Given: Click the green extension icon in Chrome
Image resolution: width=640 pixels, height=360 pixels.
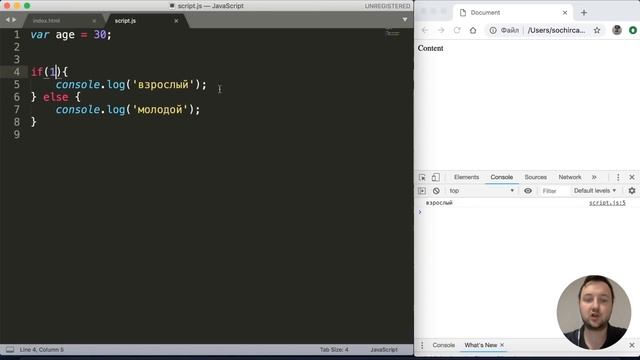Looking at the screenshot, I should point(633,30).
